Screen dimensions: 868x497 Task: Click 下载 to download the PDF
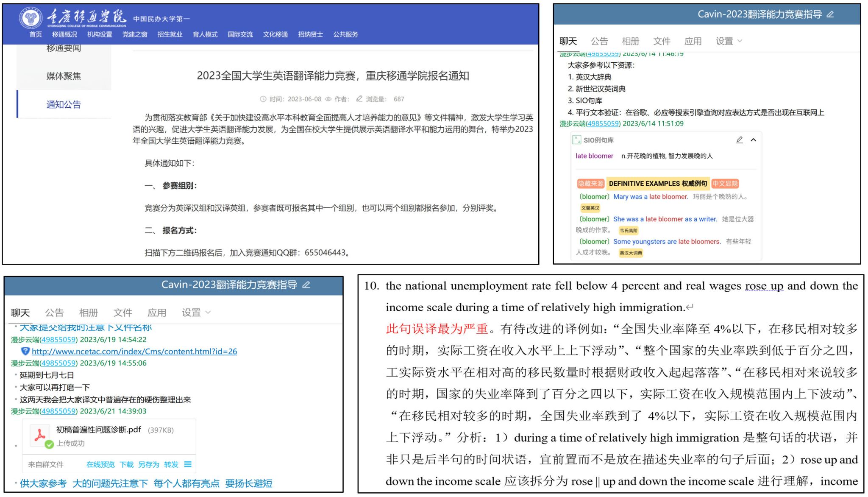(x=126, y=464)
